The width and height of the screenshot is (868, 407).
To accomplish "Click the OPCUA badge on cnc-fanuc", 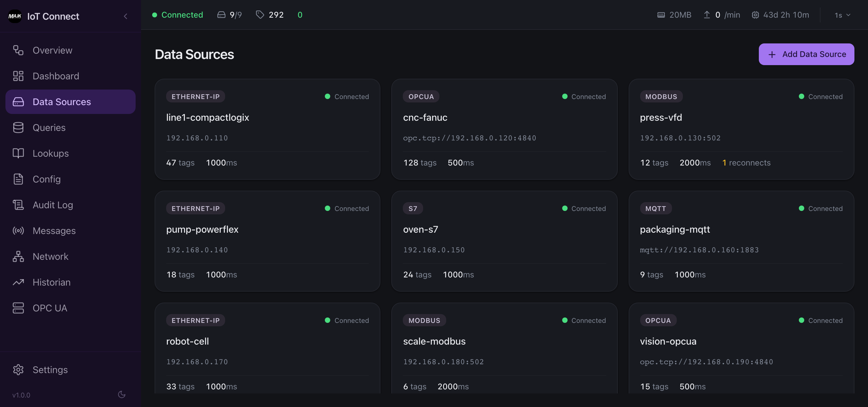I will 421,97.
